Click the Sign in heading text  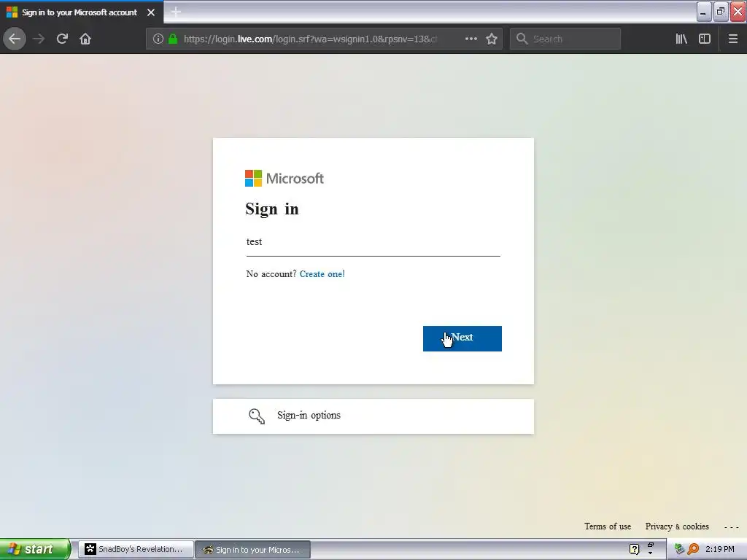[x=272, y=209]
